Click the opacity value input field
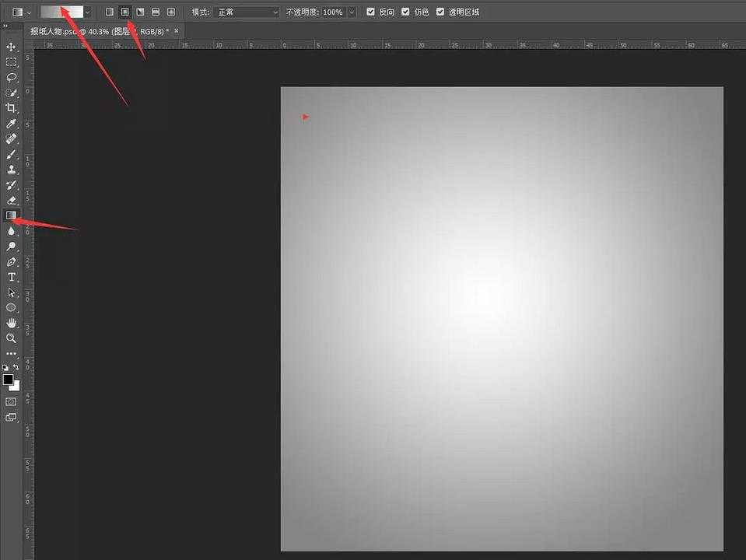Viewport: 746px width, 560px height. 333,12
